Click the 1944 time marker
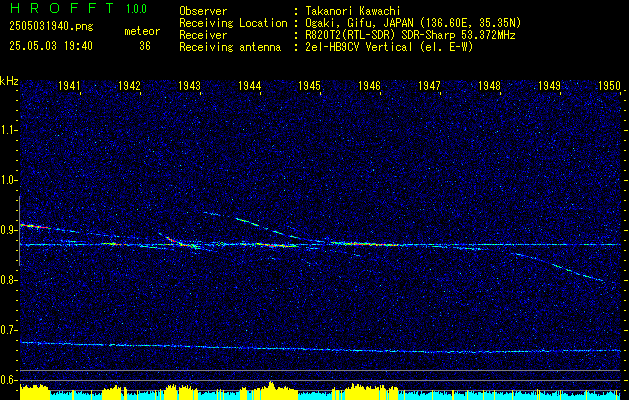Screen dimensions: 629x400 tap(250, 85)
